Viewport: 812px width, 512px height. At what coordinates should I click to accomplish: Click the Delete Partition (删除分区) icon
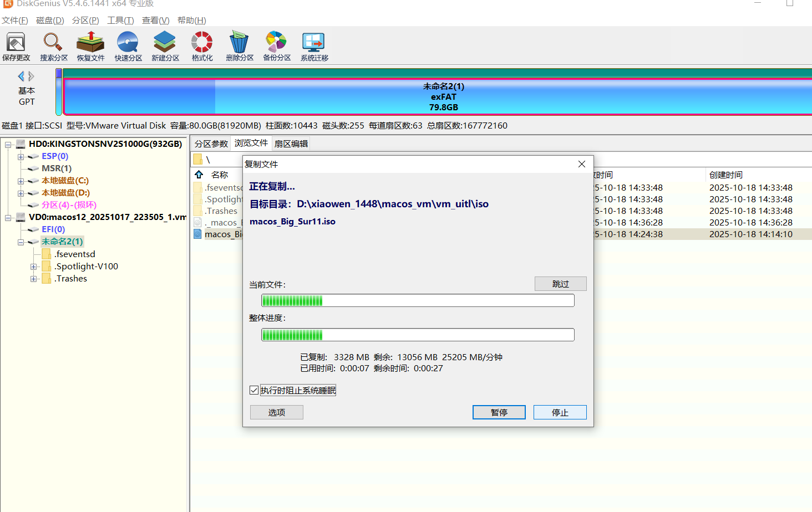pos(240,47)
